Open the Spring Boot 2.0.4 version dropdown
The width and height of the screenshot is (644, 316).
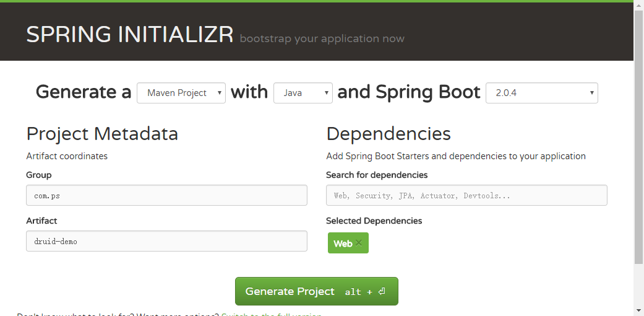click(x=542, y=93)
